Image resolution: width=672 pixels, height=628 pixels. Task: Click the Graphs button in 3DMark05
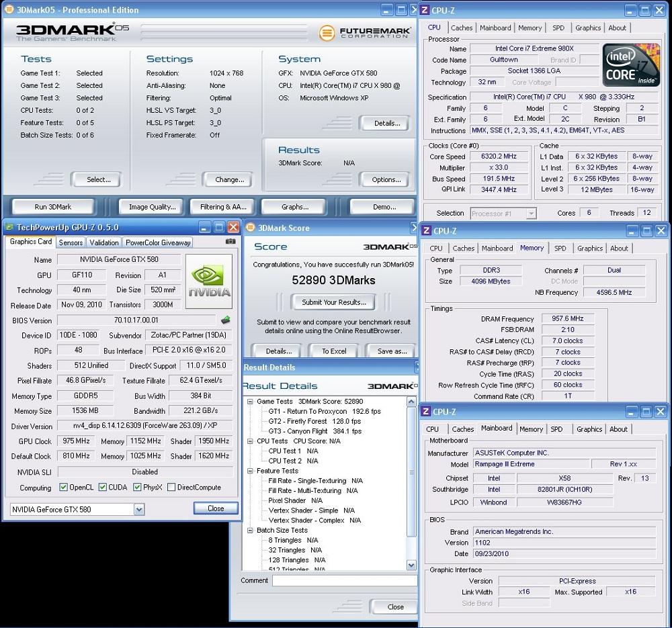(295, 206)
